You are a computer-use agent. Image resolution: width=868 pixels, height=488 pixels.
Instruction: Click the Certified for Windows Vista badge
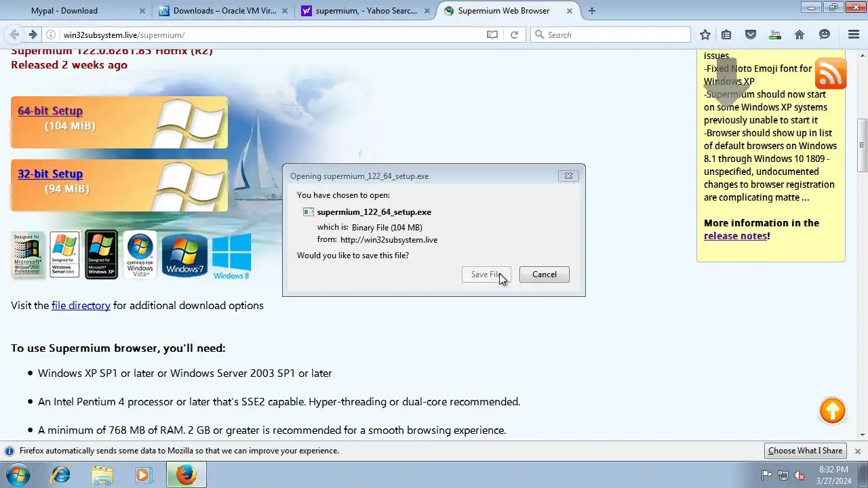140,254
